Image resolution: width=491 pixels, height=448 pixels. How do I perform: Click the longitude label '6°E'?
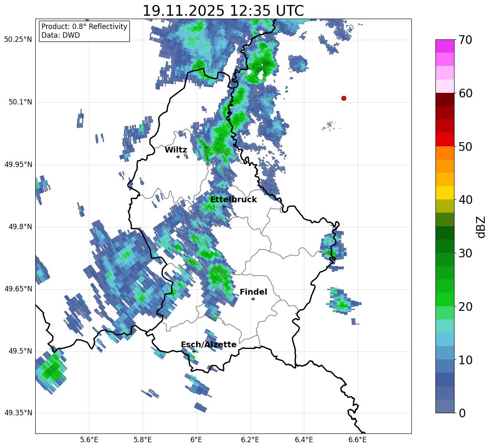pyautogui.click(x=196, y=440)
